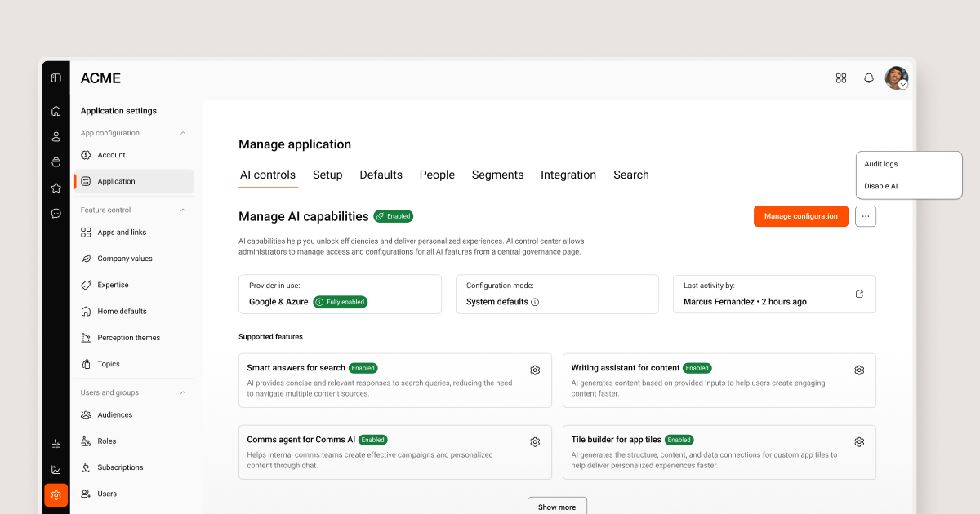This screenshot has height=514, width=980.
Task: Open settings for Writing assistant for content
Action: (859, 370)
